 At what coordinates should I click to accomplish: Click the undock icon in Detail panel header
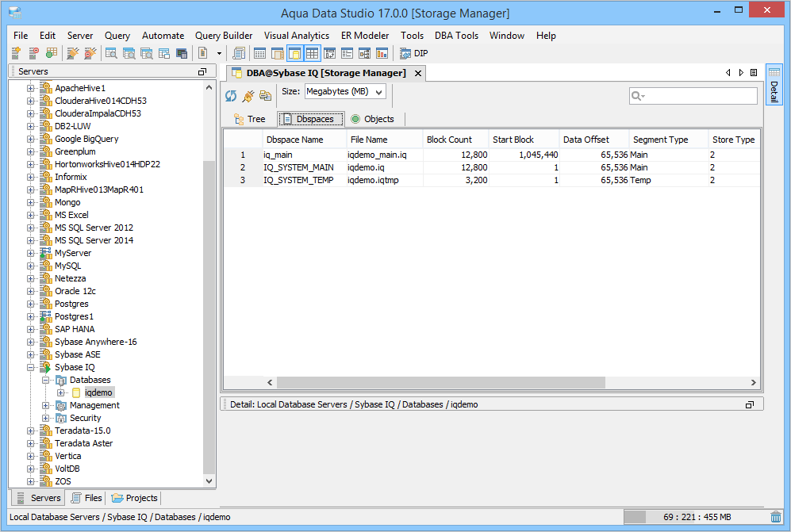[749, 404]
